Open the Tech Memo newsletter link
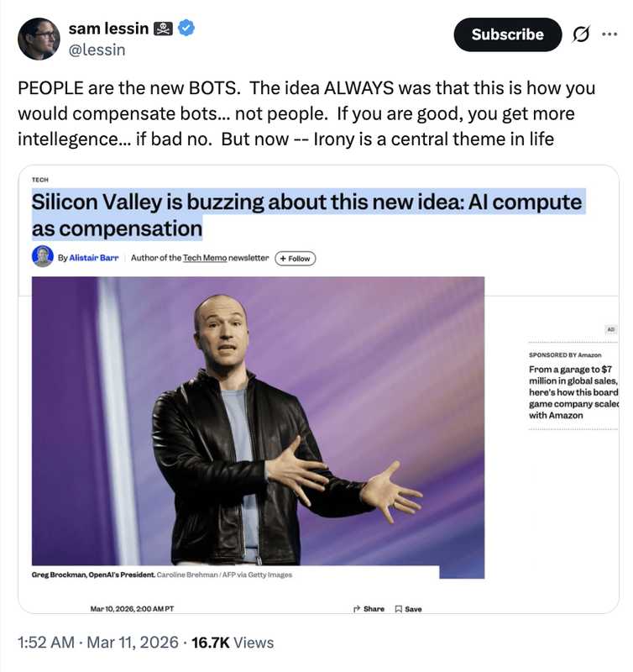633x672 pixels. coord(207,258)
